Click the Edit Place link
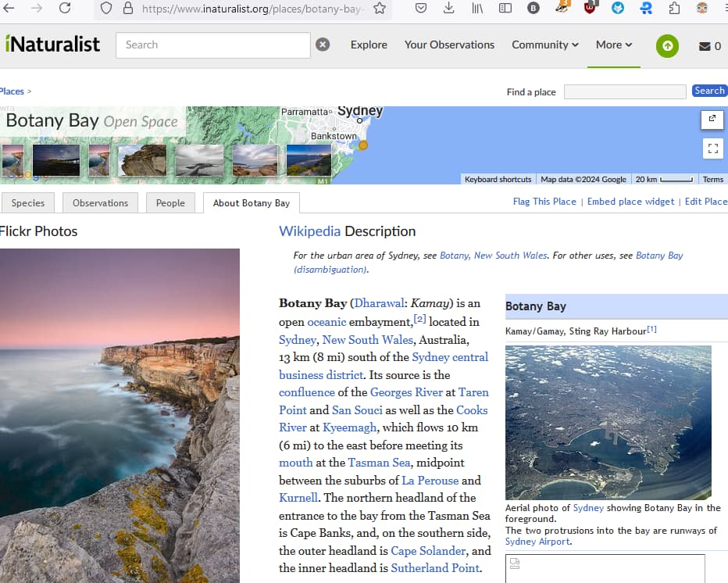 705,201
